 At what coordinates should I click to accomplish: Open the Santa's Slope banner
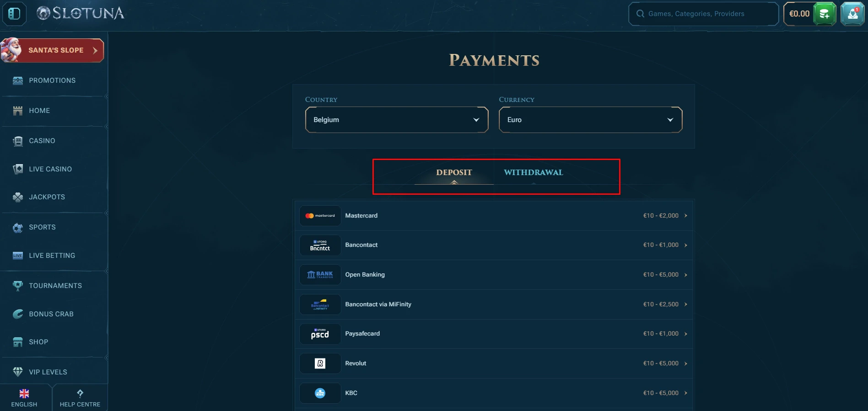[53, 50]
